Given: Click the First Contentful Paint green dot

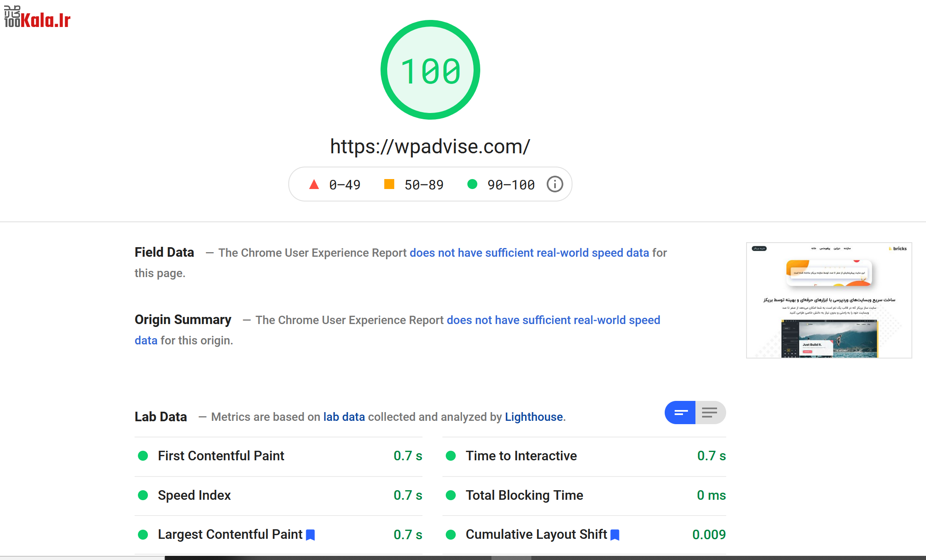Looking at the screenshot, I should pos(143,456).
